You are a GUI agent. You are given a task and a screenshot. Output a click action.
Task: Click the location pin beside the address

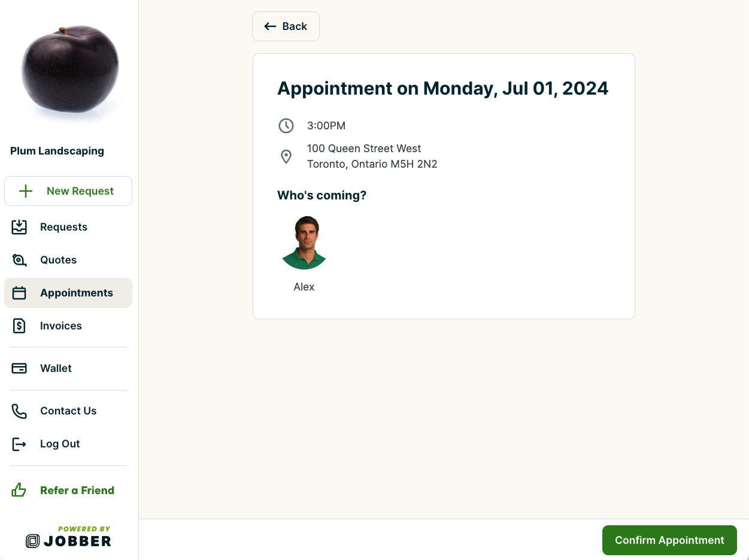pos(286,156)
